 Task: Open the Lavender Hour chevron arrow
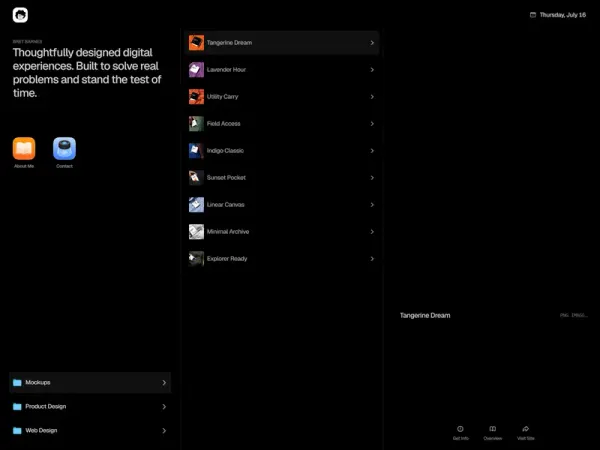[372, 70]
